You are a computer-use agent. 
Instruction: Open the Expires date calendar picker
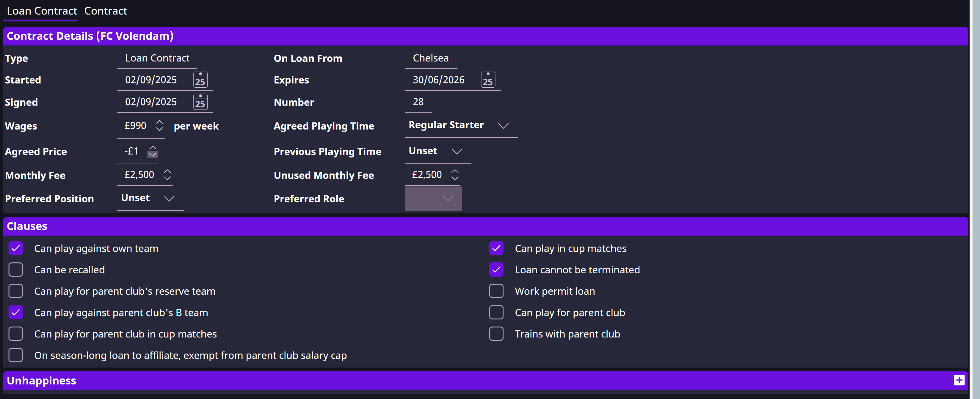tap(488, 80)
